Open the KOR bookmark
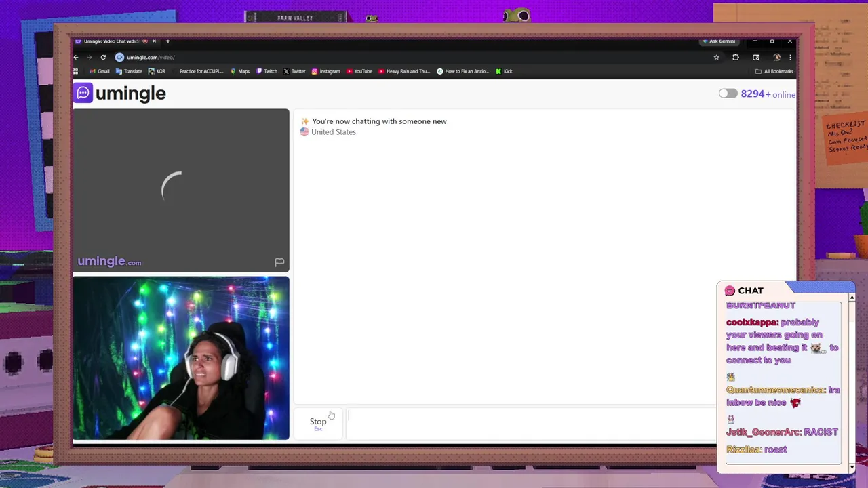Image resolution: width=868 pixels, height=488 pixels. (157, 71)
